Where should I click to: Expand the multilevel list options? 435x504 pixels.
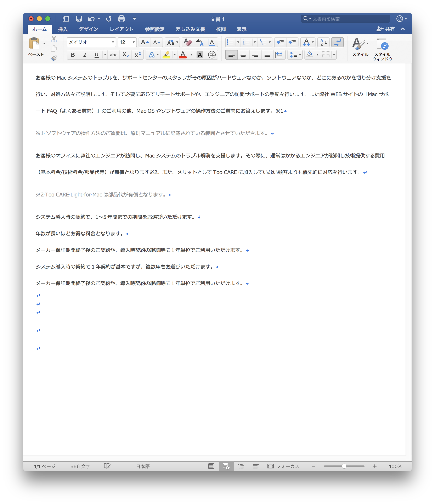(x=270, y=42)
